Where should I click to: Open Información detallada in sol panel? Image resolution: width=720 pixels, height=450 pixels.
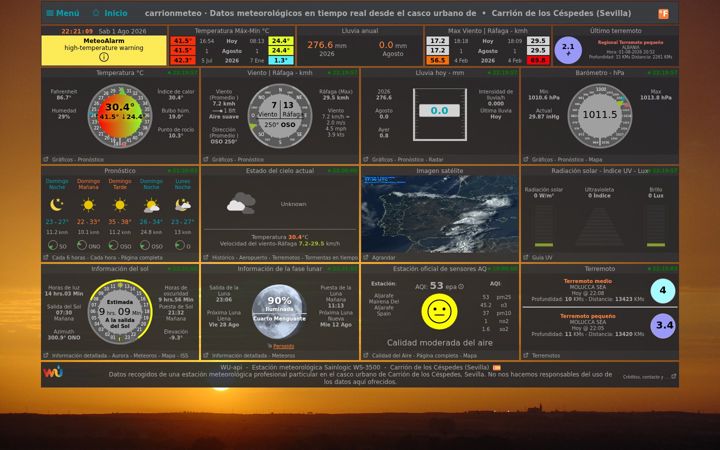[x=79, y=356]
